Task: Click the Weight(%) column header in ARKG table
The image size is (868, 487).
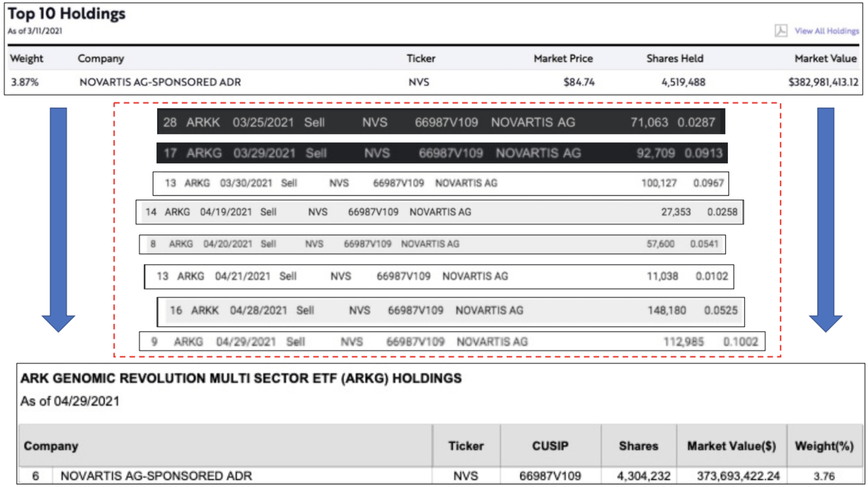Action: click(824, 446)
